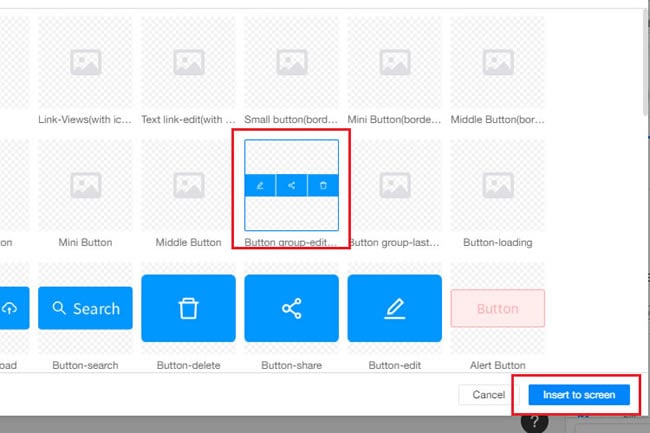
Task: Click the share icon in button group
Action: click(291, 185)
